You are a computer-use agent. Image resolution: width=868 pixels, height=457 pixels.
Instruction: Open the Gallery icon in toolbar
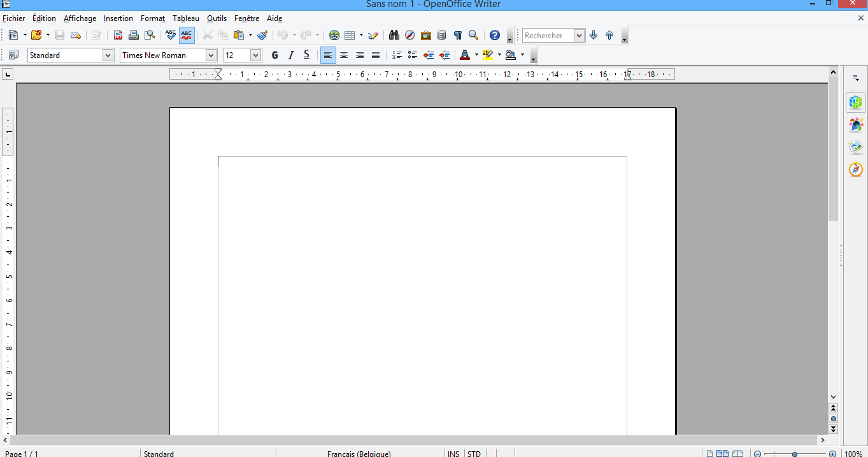click(x=426, y=35)
